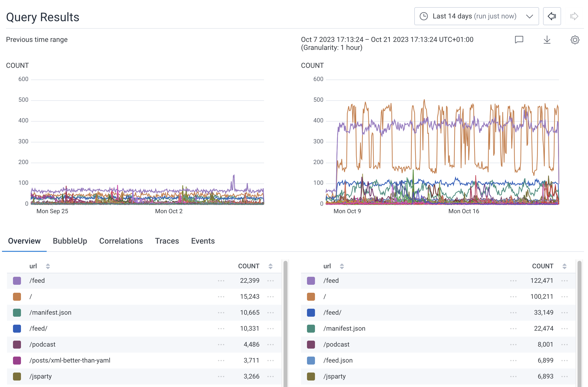
Task: Toggle the orange swatch for the / series
Action: (x=17, y=296)
